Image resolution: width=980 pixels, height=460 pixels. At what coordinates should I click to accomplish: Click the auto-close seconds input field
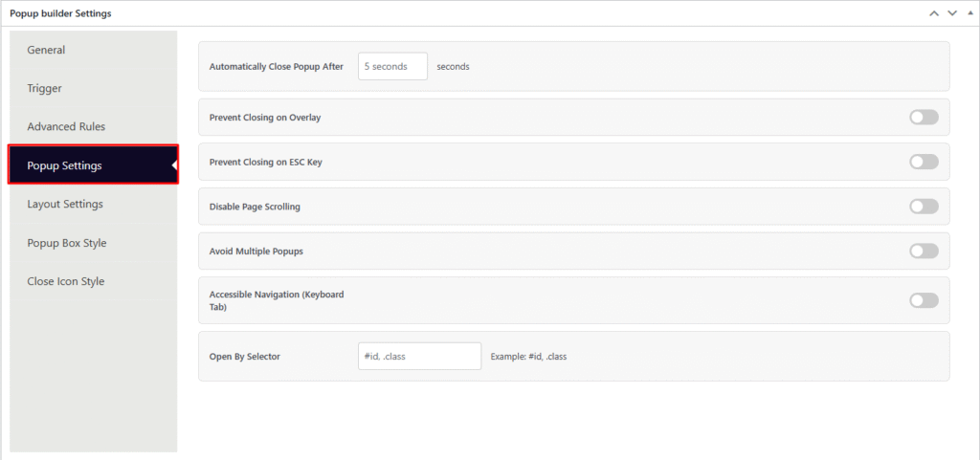tap(392, 67)
